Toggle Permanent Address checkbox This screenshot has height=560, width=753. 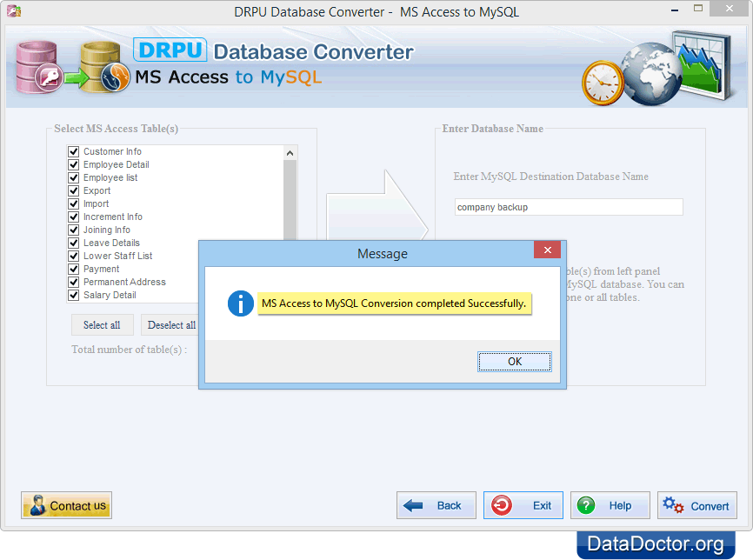74,282
